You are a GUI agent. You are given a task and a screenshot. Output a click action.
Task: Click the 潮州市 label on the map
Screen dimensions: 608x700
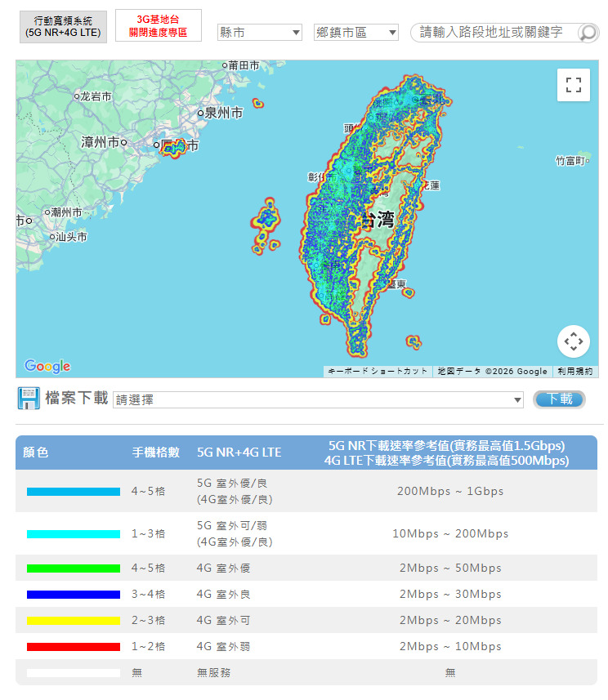[x=66, y=212]
